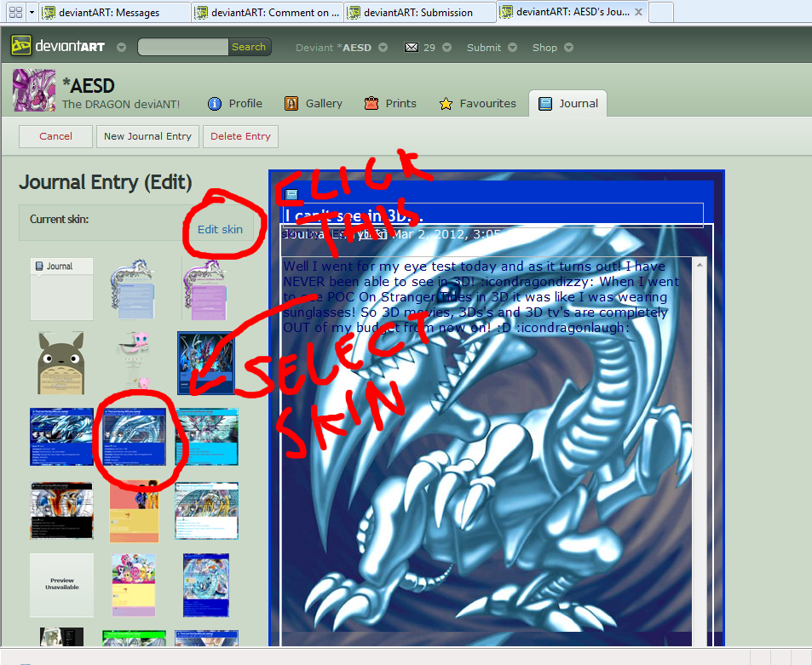The width and height of the screenshot is (812, 665).
Task: Expand the Shop dropdown arrow
Action: pos(568,48)
